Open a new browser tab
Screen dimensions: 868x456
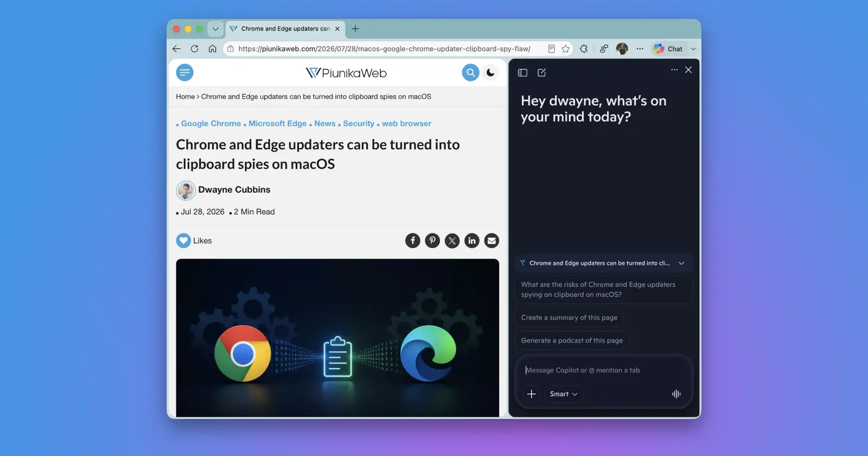[x=355, y=29]
